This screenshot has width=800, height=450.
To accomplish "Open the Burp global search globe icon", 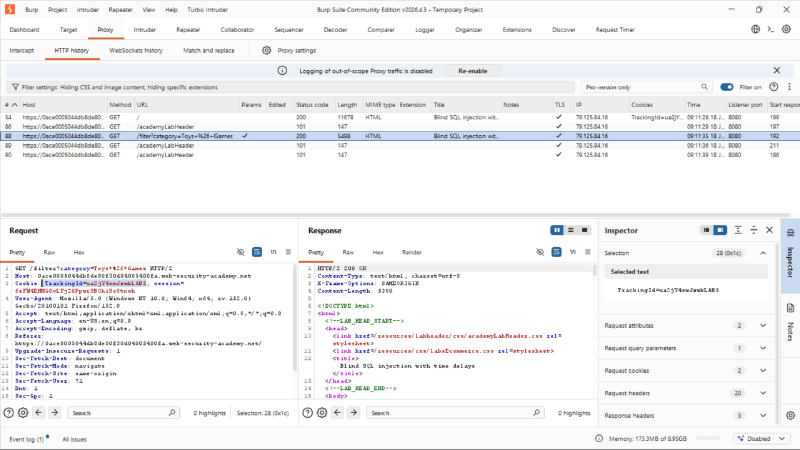I will [x=755, y=29].
